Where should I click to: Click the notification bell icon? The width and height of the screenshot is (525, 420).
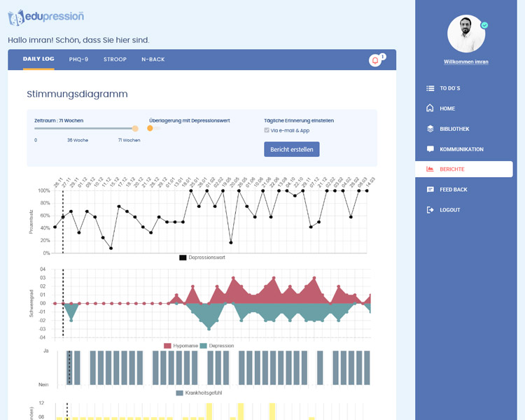click(375, 61)
